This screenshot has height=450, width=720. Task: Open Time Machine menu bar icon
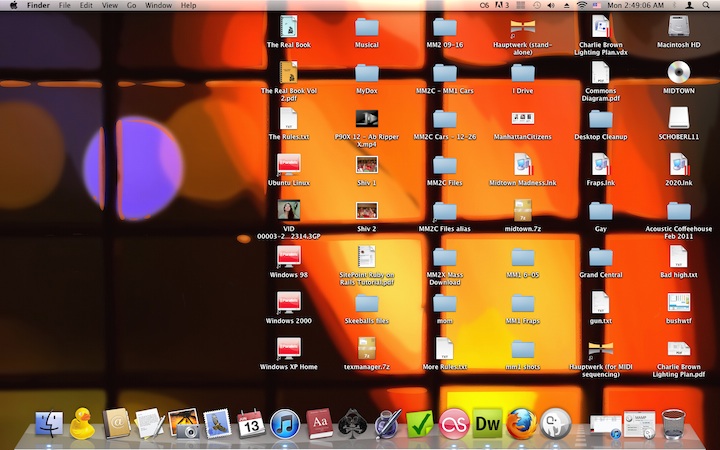pyautogui.click(x=537, y=6)
